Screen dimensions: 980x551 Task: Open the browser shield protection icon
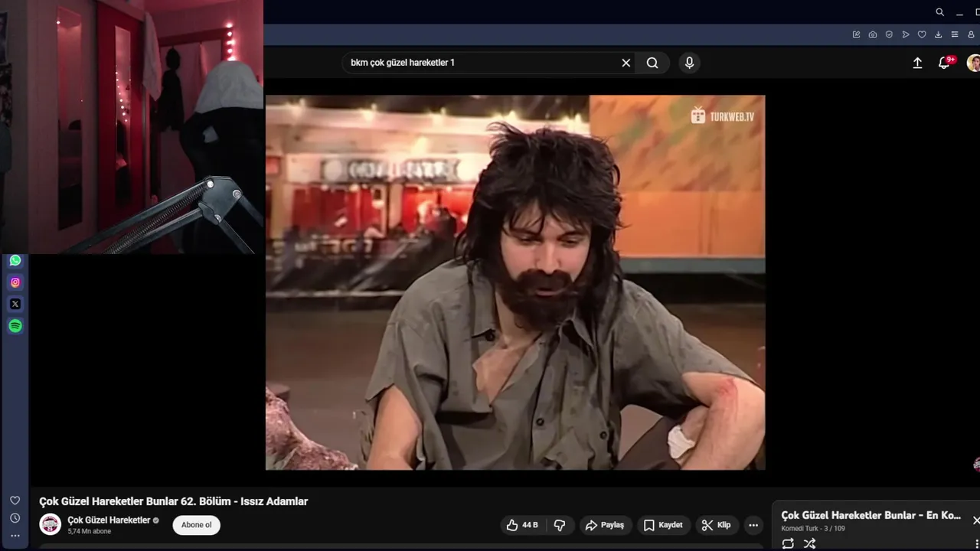click(889, 34)
